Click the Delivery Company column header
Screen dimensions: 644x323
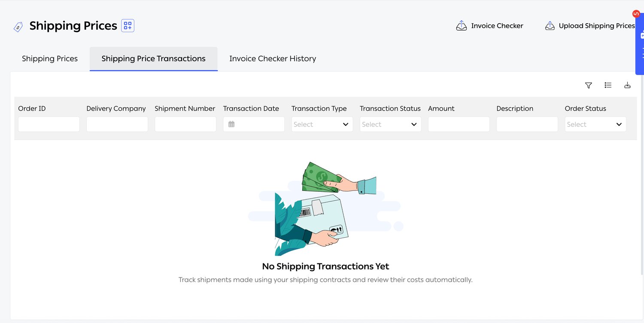(116, 109)
